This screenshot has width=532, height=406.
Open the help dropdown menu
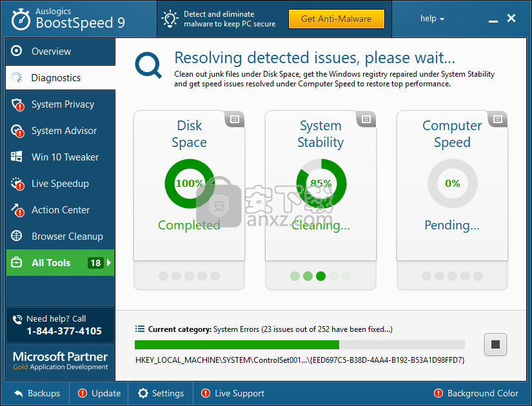pyautogui.click(x=432, y=19)
